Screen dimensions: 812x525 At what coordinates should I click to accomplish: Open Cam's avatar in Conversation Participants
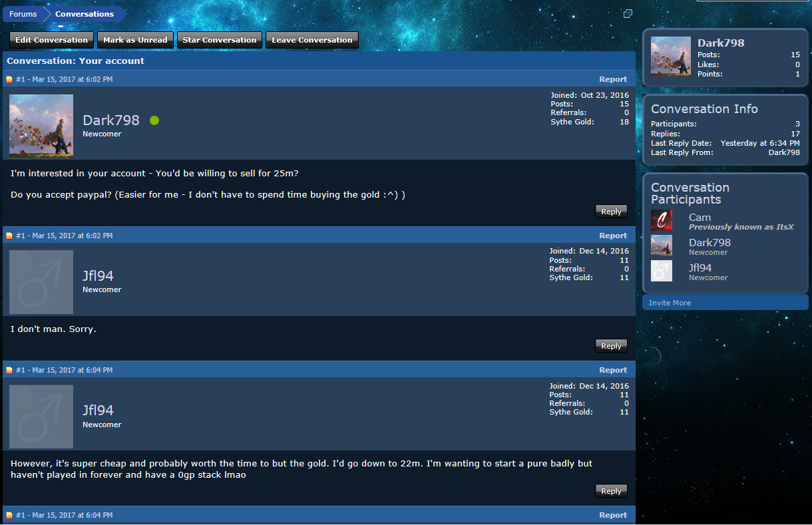pyautogui.click(x=662, y=220)
